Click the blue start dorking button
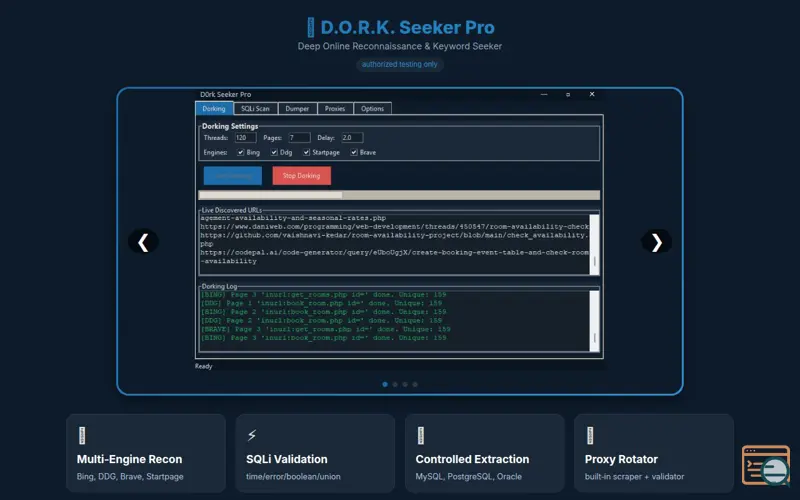The width and height of the screenshot is (800, 500). click(233, 176)
